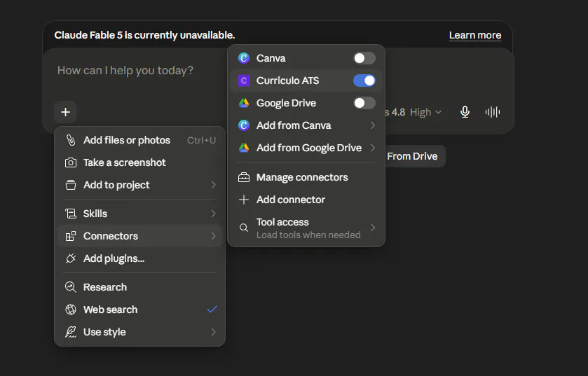
Task: Click the camera icon beside Take a screenshot
Action: point(71,162)
